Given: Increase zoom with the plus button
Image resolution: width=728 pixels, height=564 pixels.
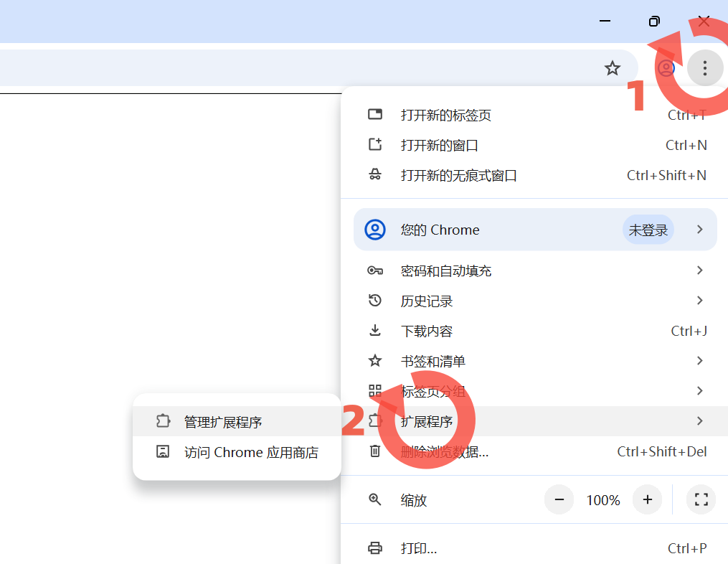Looking at the screenshot, I should click(647, 499).
